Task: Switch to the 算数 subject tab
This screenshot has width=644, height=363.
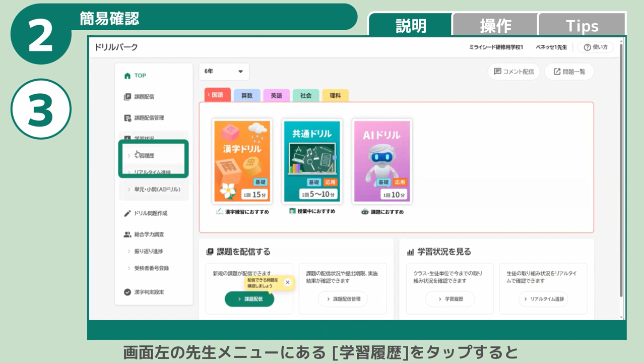Action: coord(247,95)
